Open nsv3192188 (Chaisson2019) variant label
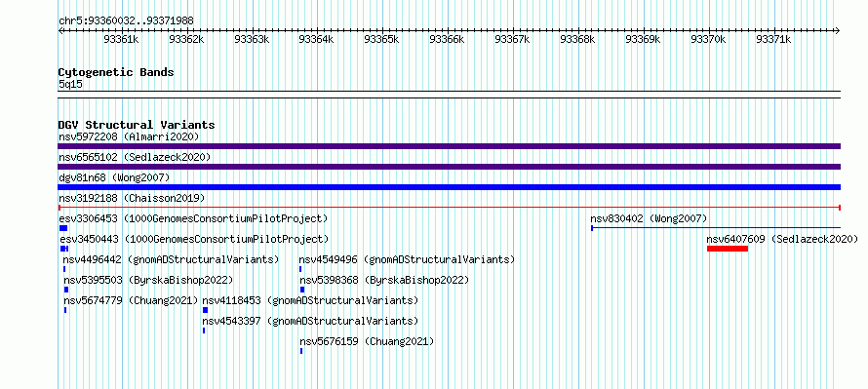 pos(132,198)
